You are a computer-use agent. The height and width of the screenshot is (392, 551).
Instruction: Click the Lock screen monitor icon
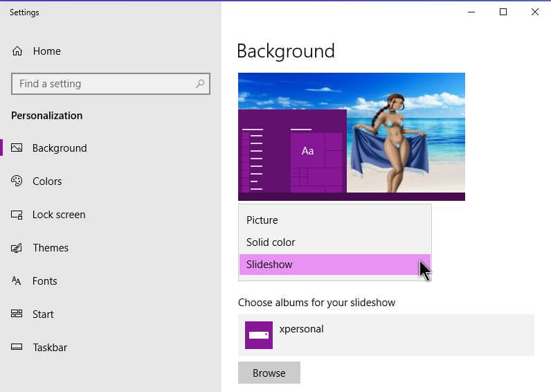pyautogui.click(x=17, y=215)
